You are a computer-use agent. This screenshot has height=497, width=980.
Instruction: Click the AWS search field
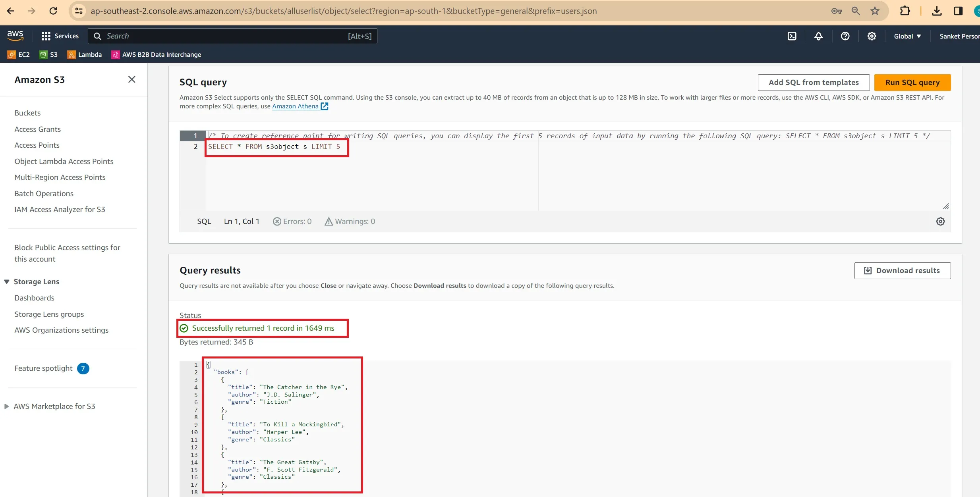pos(232,36)
